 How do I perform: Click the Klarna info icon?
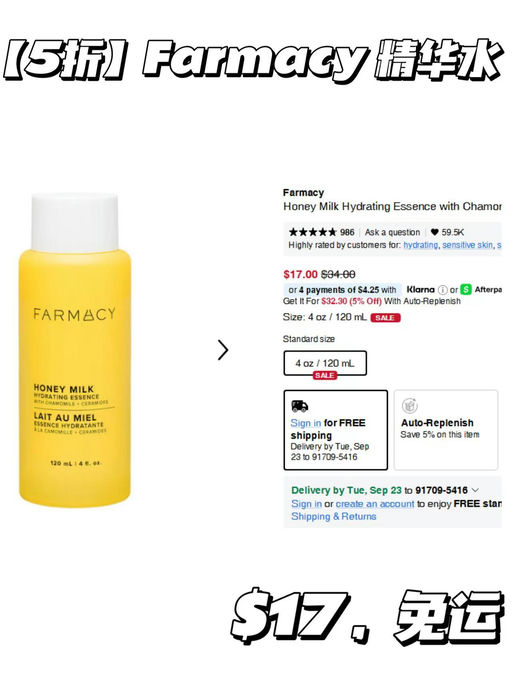pos(443,290)
